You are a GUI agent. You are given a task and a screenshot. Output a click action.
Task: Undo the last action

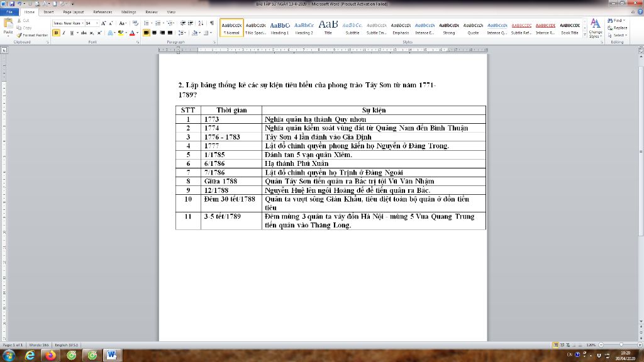(19, 4)
